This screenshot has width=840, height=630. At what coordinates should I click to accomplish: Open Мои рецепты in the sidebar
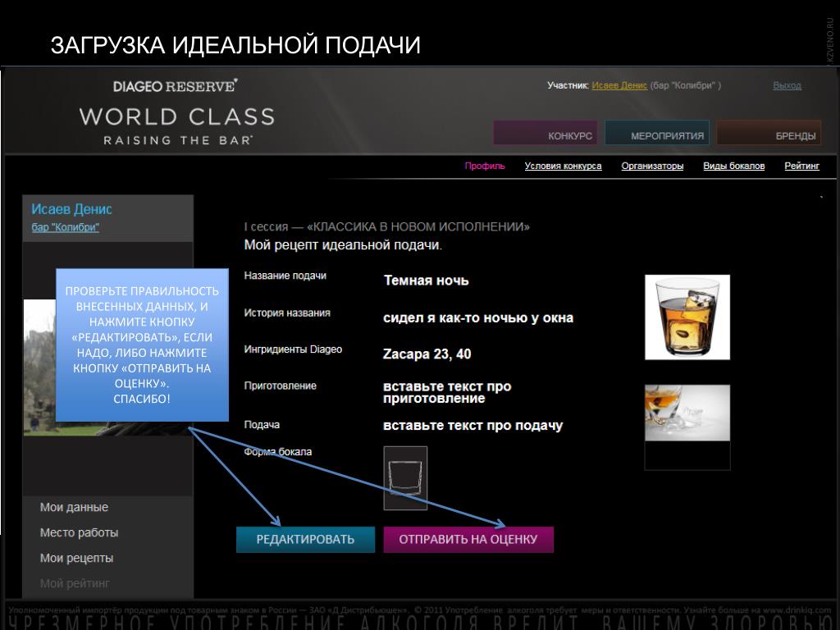(76, 558)
